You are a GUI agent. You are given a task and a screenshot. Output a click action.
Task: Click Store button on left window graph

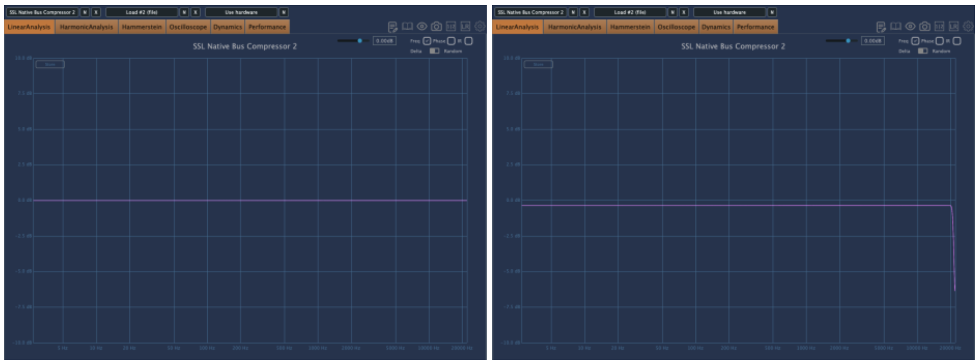[x=50, y=64]
